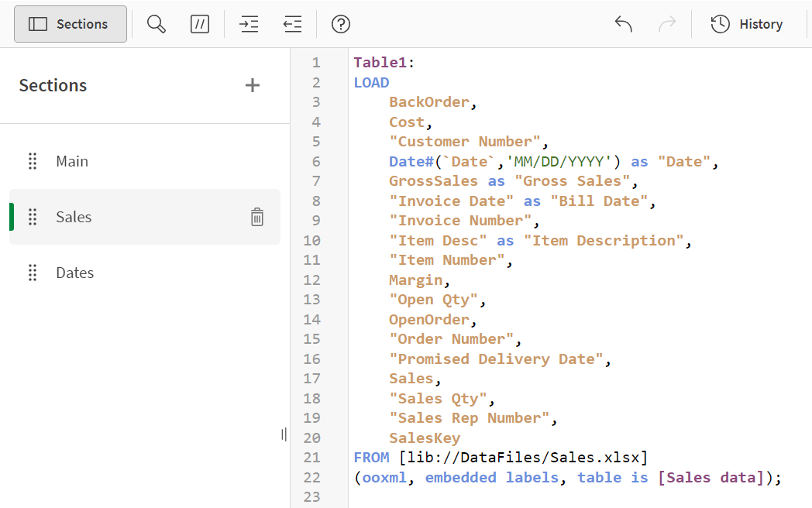Click the OpenOrder field name

pyautogui.click(x=428, y=320)
